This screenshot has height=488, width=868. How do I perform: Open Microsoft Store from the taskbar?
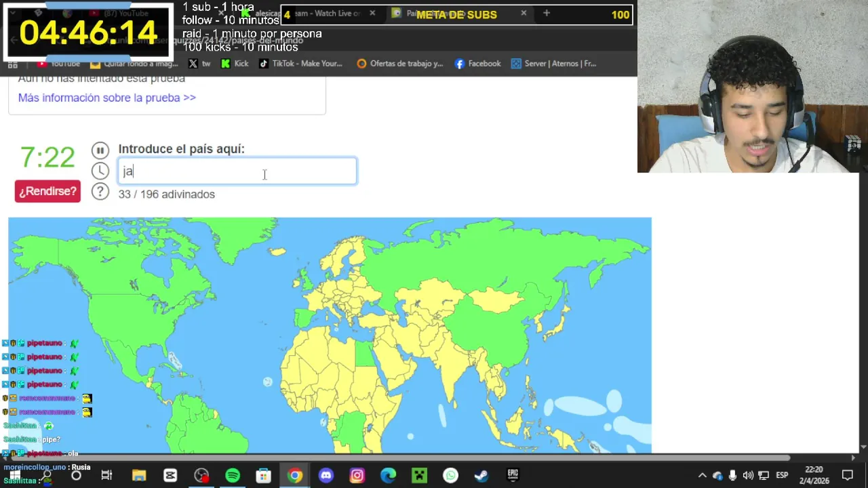pos(263,476)
